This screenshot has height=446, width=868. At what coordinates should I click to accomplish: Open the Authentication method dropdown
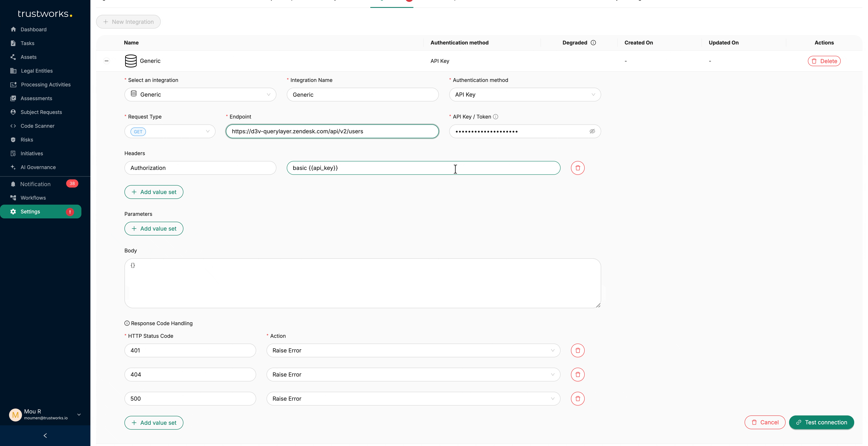(x=525, y=95)
